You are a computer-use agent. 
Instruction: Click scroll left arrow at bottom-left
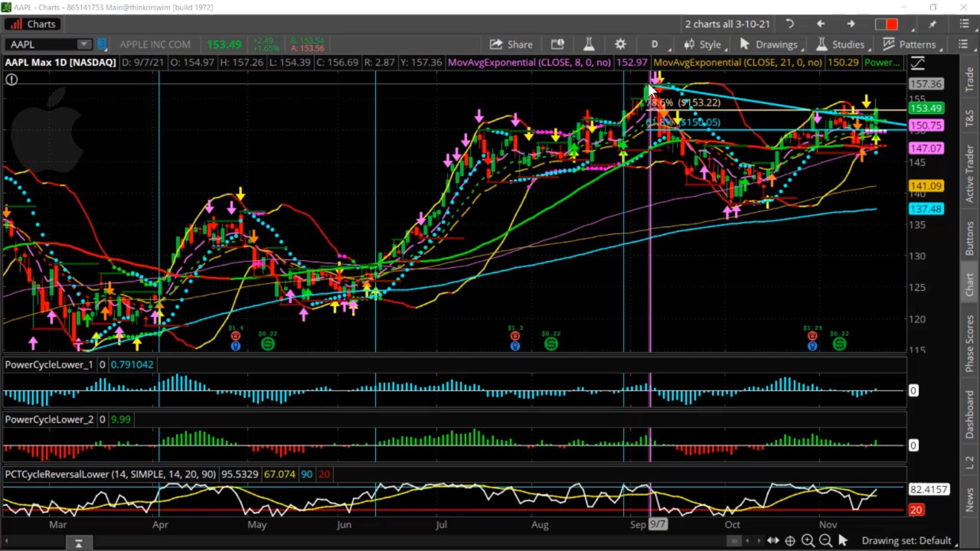pos(7,541)
